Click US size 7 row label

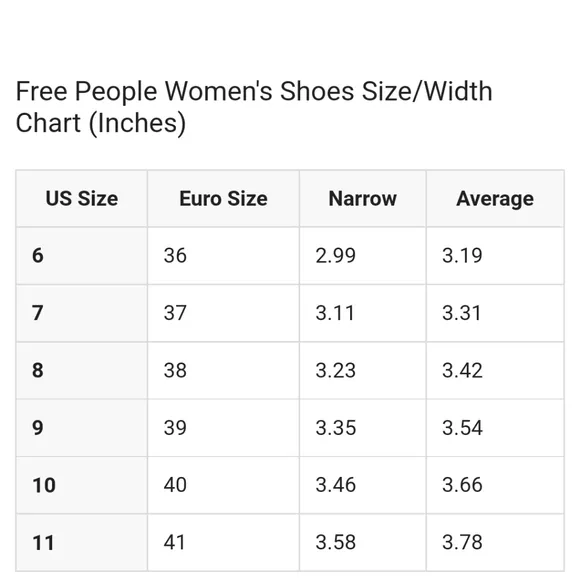pyautogui.click(x=82, y=313)
